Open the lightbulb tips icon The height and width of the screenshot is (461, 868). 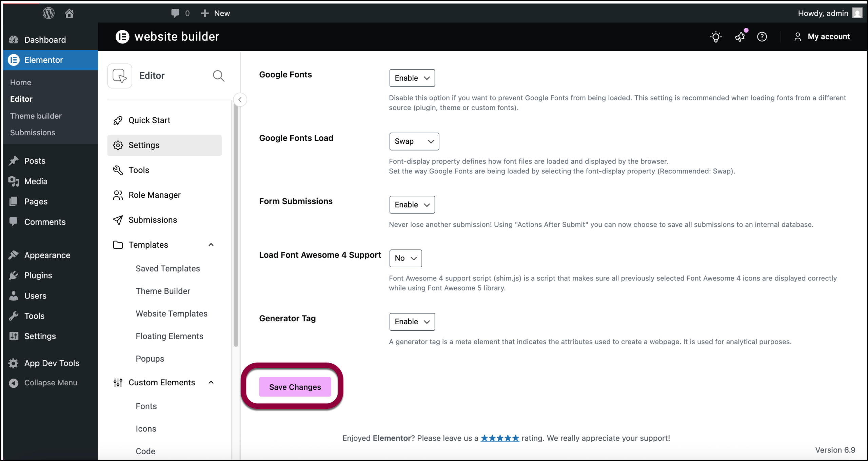716,37
